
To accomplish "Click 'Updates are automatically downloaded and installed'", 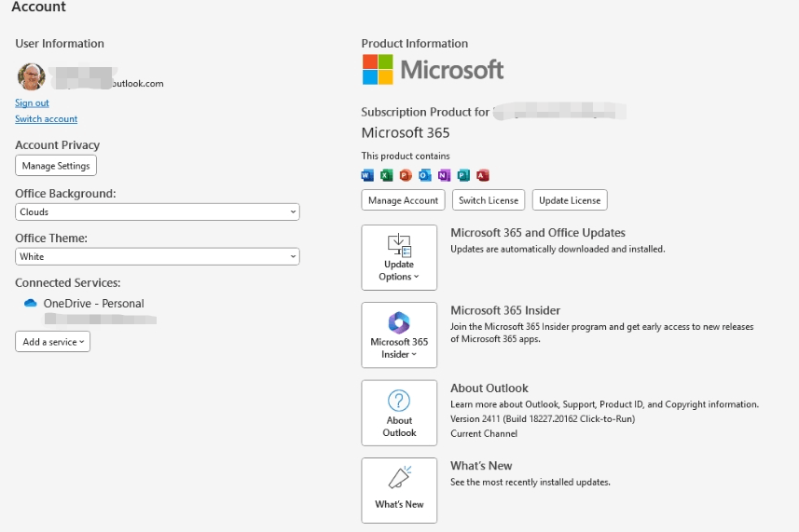I will (558, 249).
